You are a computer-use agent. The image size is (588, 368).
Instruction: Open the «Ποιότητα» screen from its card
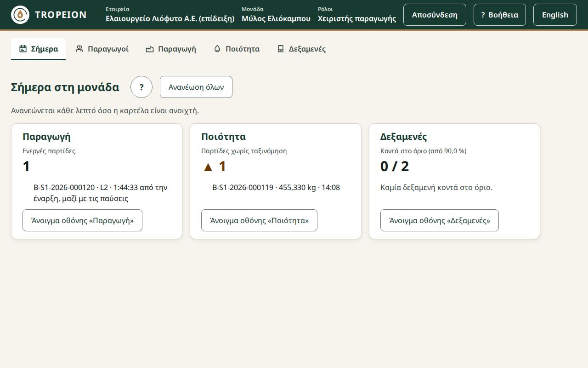tap(259, 220)
